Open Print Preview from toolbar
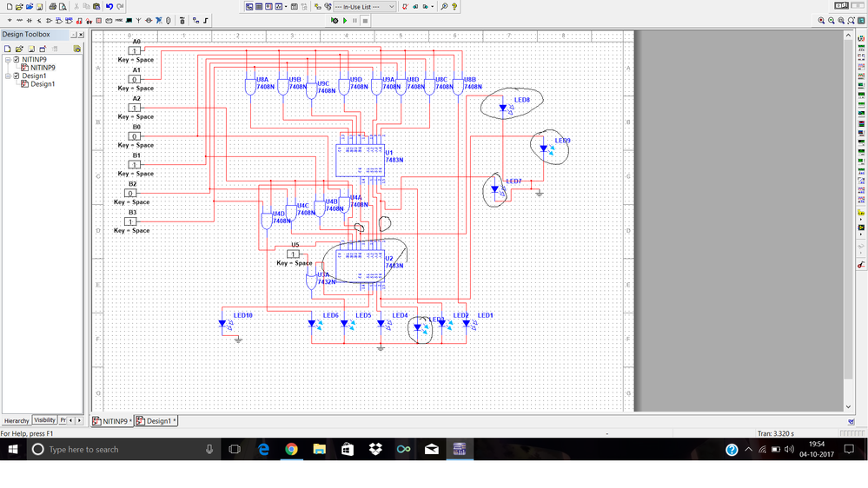Image resolution: width=868 pixels, height=488 pixels. click(63, 7)
